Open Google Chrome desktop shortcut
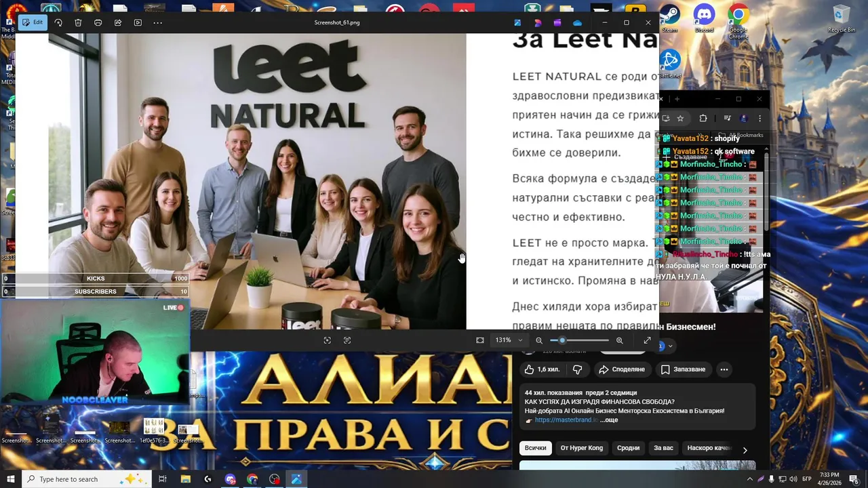 point(738,22)
